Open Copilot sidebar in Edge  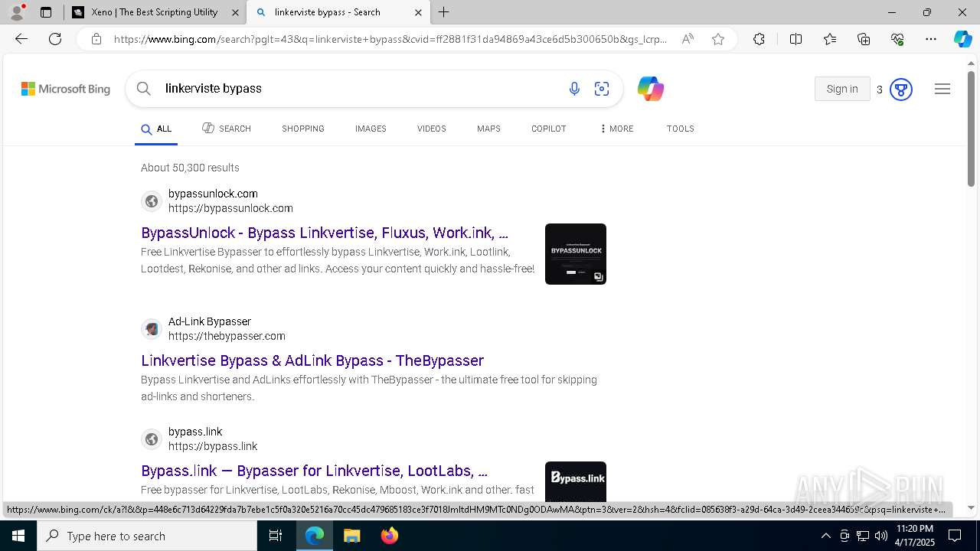(962, 39)
